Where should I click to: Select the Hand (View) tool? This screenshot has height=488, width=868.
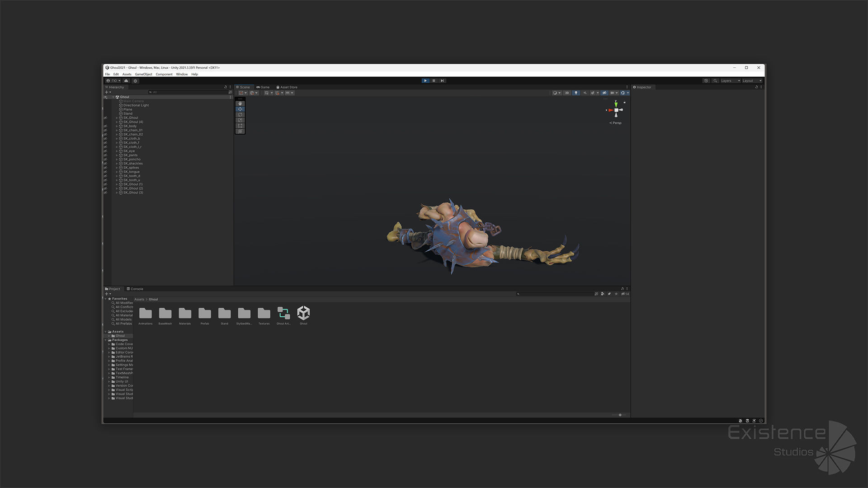pos(240,103)
